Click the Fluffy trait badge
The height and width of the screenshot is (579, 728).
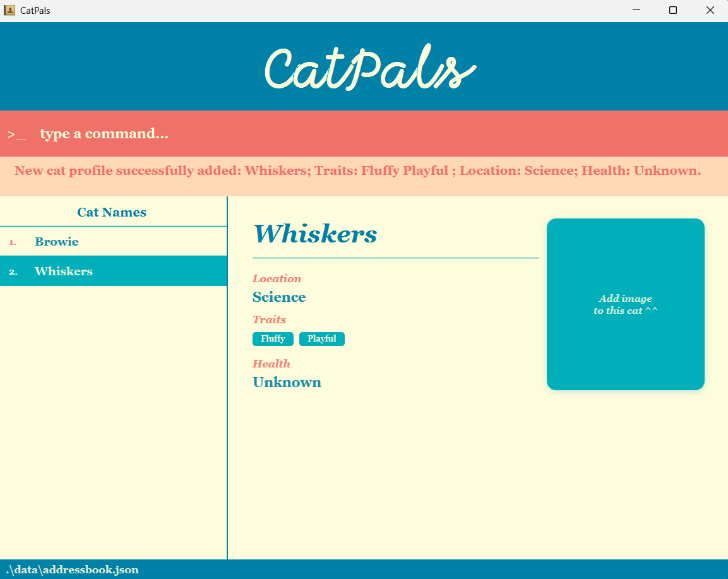tap(273, 338)
